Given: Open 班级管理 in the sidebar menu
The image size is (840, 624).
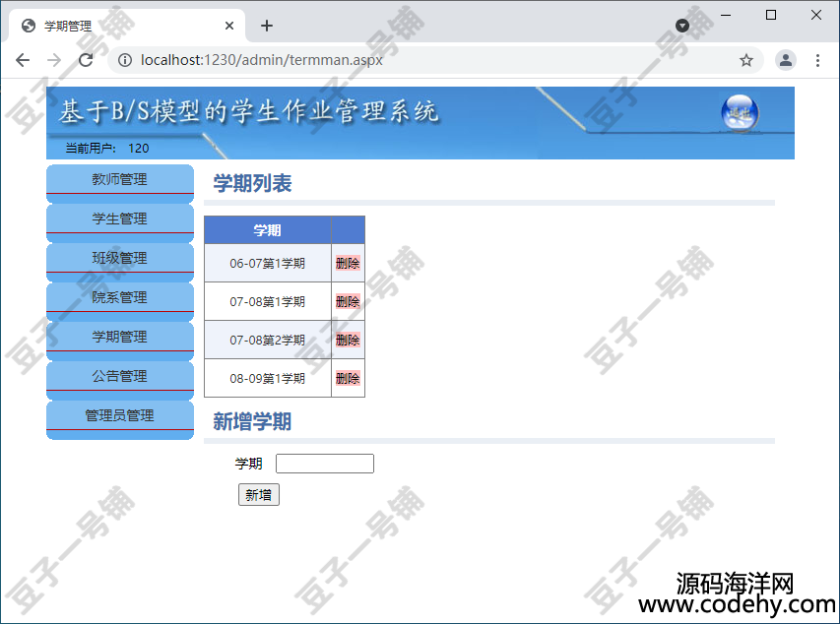Looking at the screenshot, I should [x=120, y=258].
